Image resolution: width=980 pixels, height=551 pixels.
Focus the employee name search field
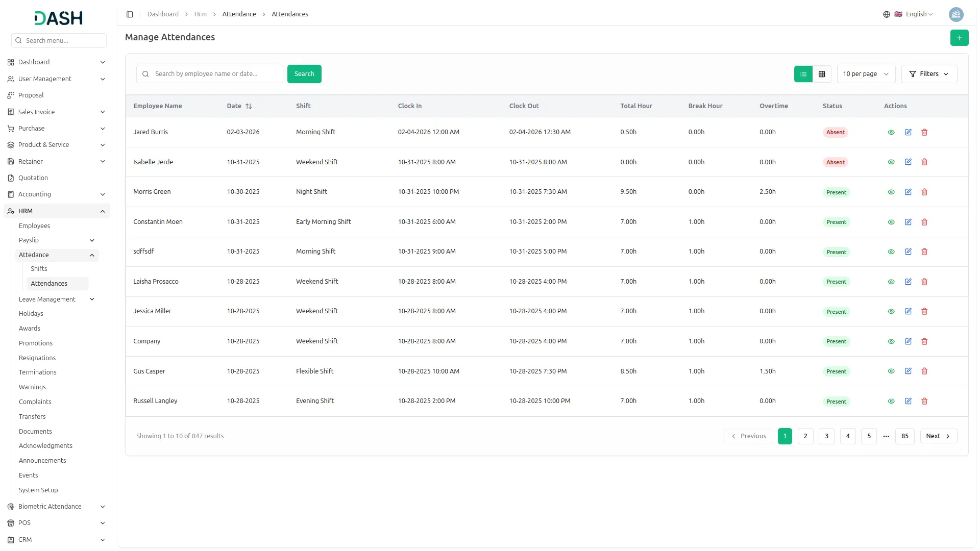click(x=210, y=74)
